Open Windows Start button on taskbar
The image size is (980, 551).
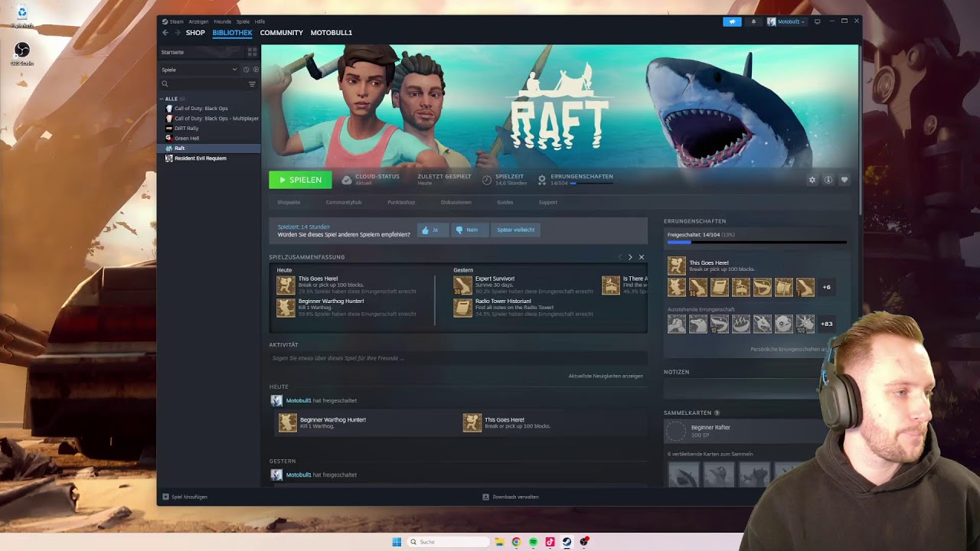pos(397,542)
